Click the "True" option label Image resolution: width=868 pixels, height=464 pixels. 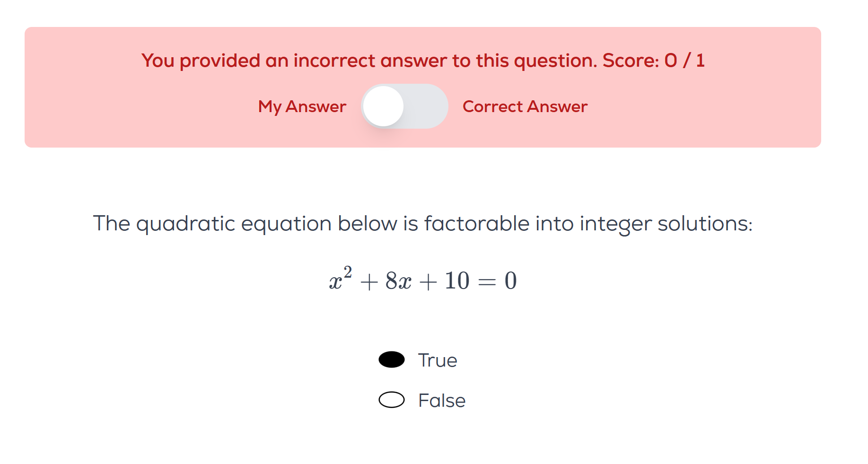pyautogui.click(x=438, y=360)
